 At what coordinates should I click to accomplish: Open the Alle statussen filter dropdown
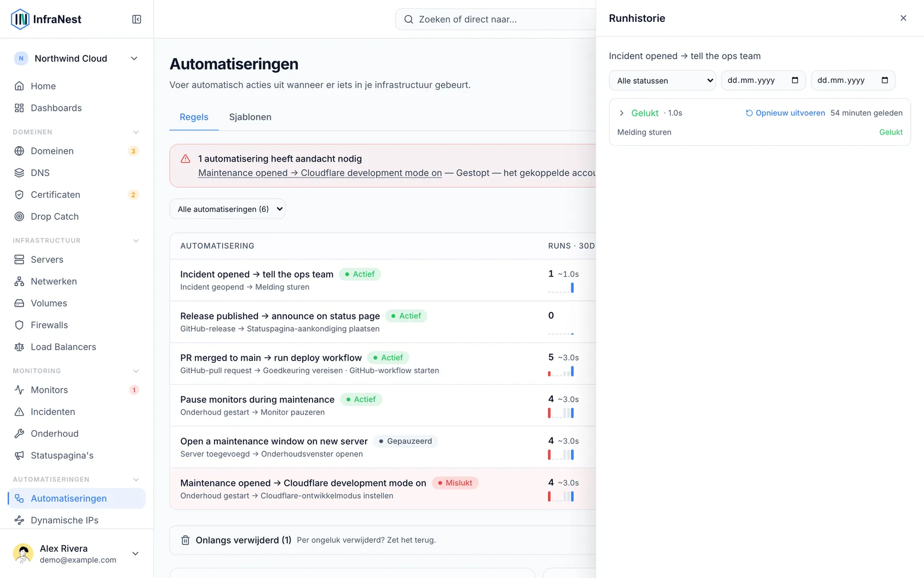(662, 81)
